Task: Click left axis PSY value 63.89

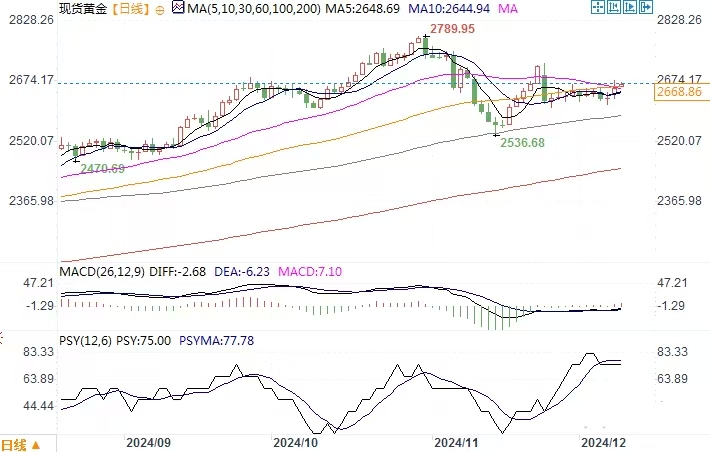Action: click(x=38, y=379)
